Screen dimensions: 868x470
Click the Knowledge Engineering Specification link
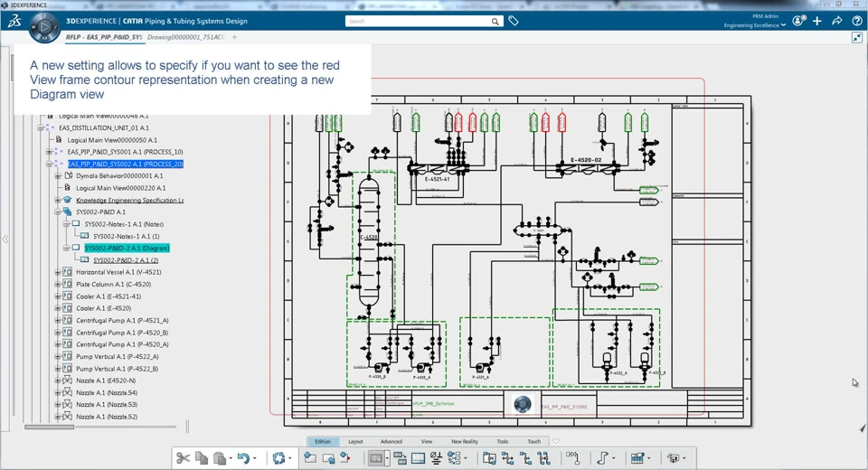tap(129, 200)
